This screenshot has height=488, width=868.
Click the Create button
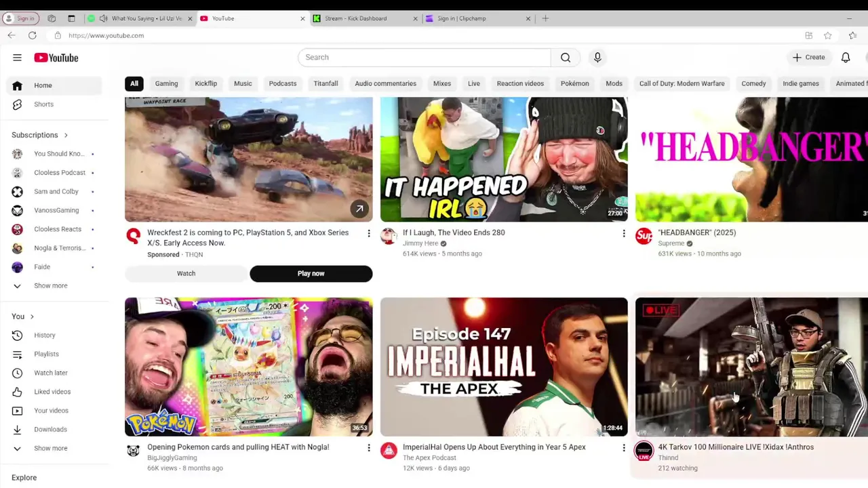tap(808, 58)
